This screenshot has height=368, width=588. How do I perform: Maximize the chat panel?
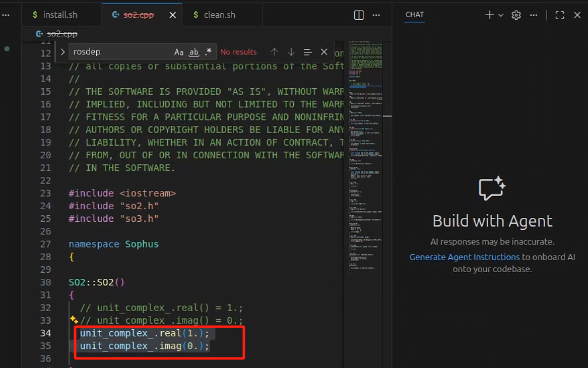click(x=559, y=15)
